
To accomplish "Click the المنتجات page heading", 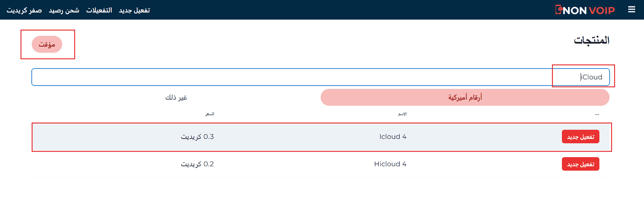I will coord(591,40).
